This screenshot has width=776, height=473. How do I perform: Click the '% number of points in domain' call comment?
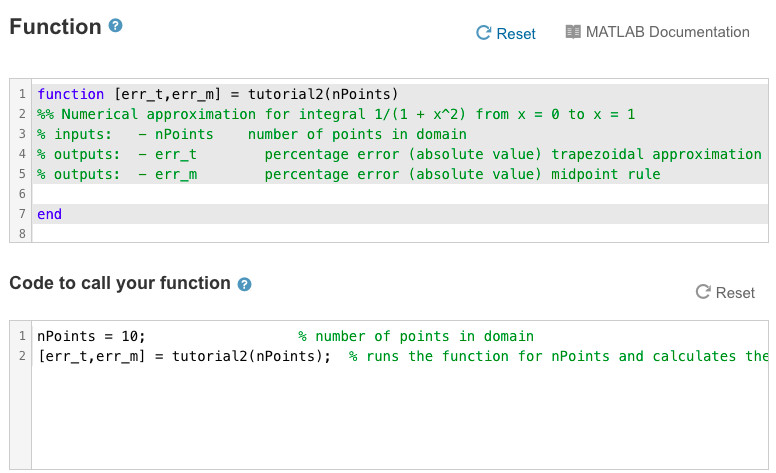[x=416, y=336]
